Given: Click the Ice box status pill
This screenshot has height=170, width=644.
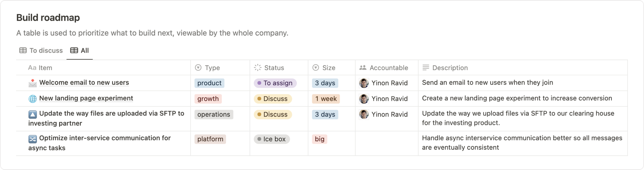Looking at the screenshot, I should click(272, 139).
